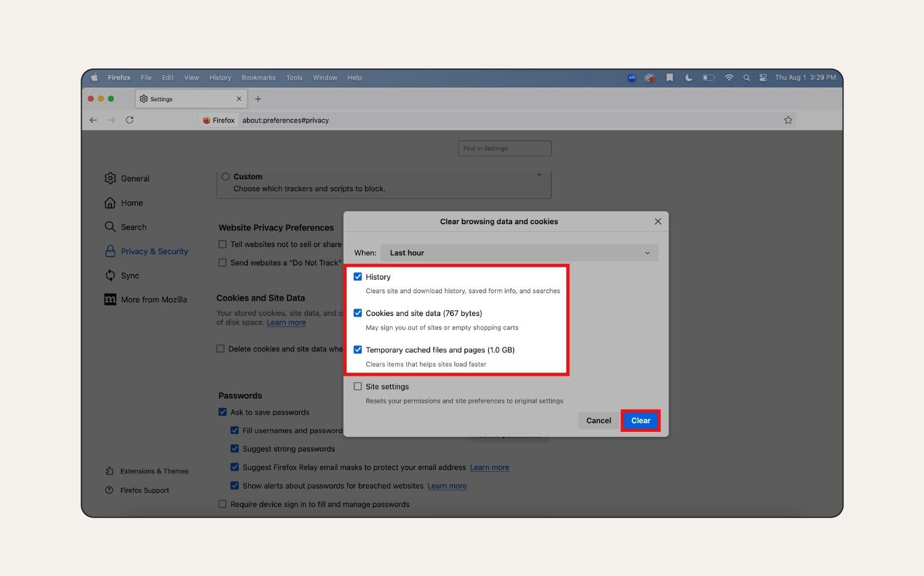Viewport: 924px width, 576px height.
Task: Click the forward navigation arrow
Action: pos(111,120)
